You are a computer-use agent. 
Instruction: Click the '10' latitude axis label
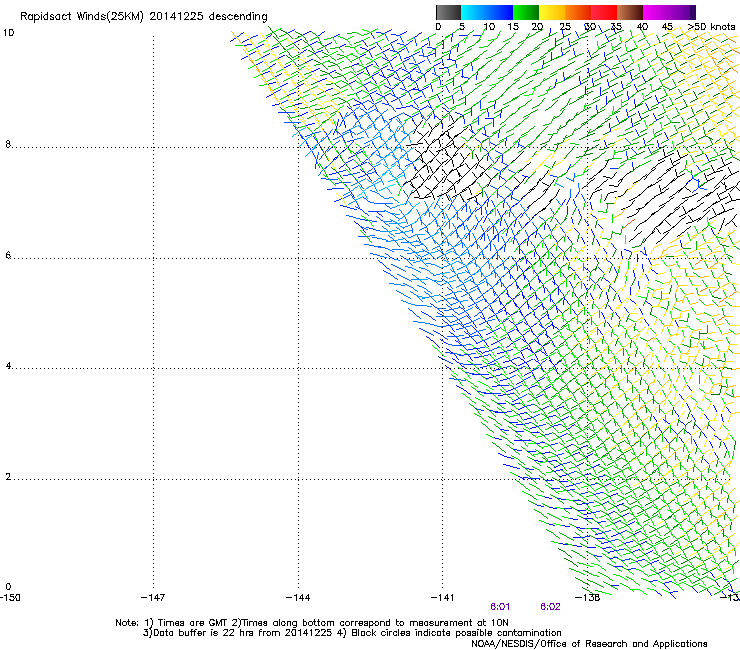(x=8, y=33)
